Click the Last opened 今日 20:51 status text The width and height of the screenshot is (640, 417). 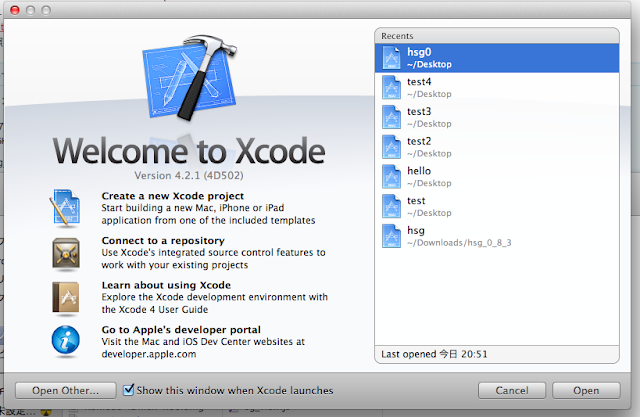434,354
